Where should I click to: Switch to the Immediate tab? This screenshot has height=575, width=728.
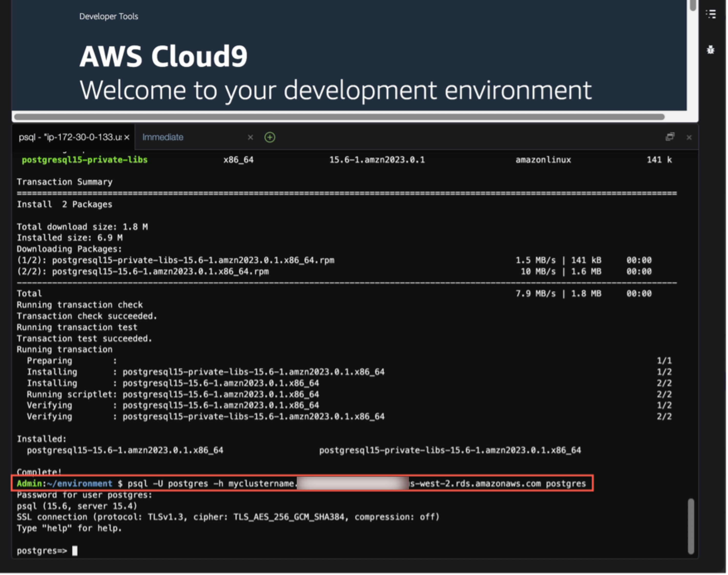click(x=162, y=137)
